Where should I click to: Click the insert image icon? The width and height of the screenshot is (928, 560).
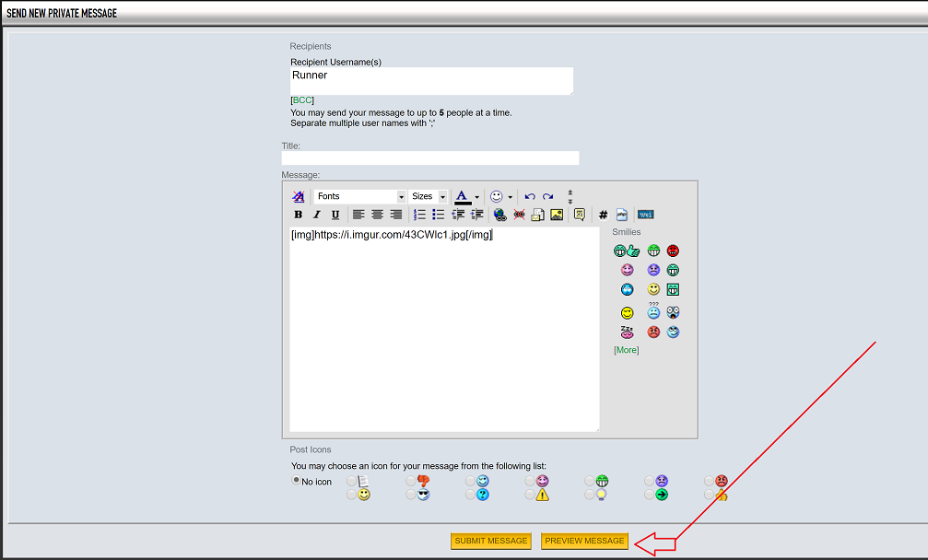tap(557, 215)
